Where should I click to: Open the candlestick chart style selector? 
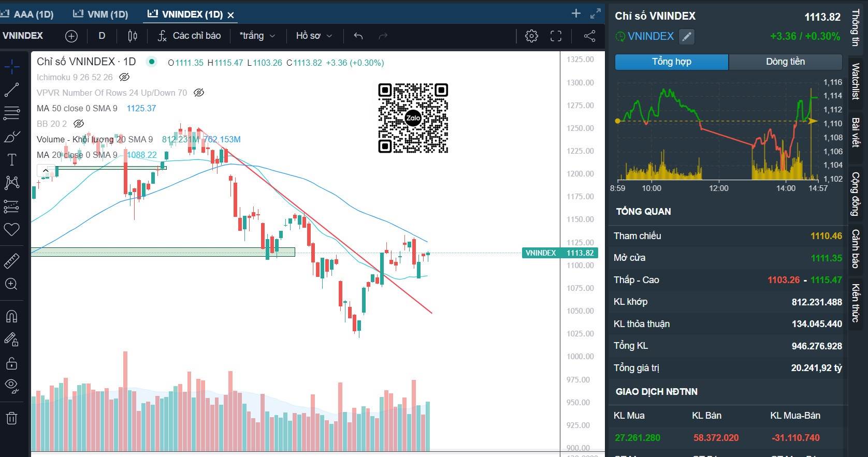tap(133, 36)
